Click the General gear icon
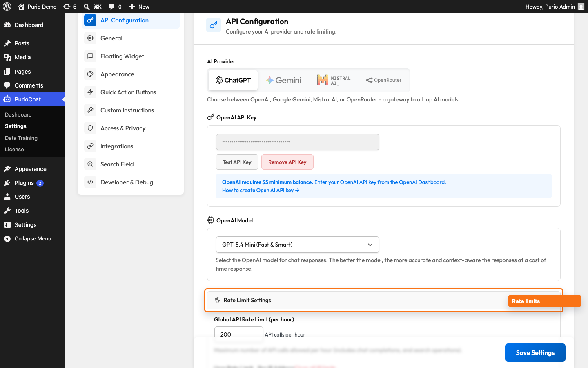Screen dimensions: 588x368 point(90,38)
